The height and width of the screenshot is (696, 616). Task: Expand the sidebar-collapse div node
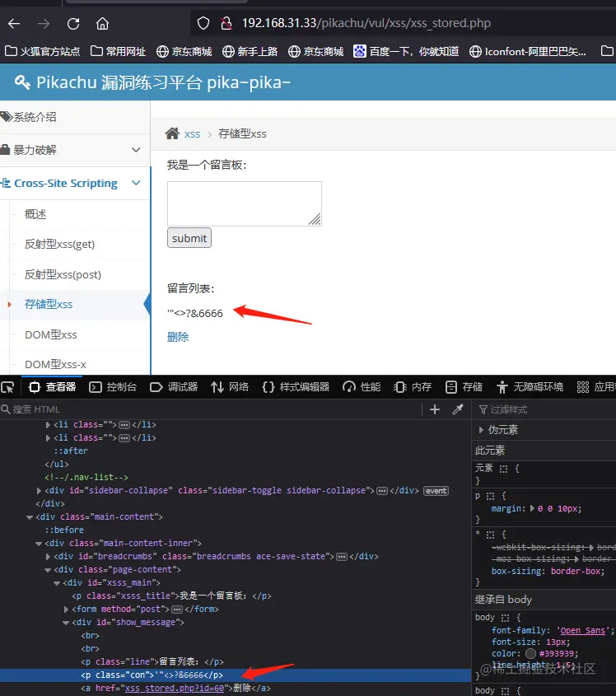39,490
